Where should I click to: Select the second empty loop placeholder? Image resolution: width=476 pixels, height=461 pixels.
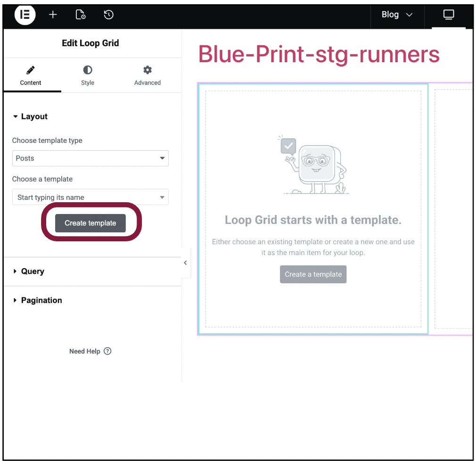click(453, 208)
